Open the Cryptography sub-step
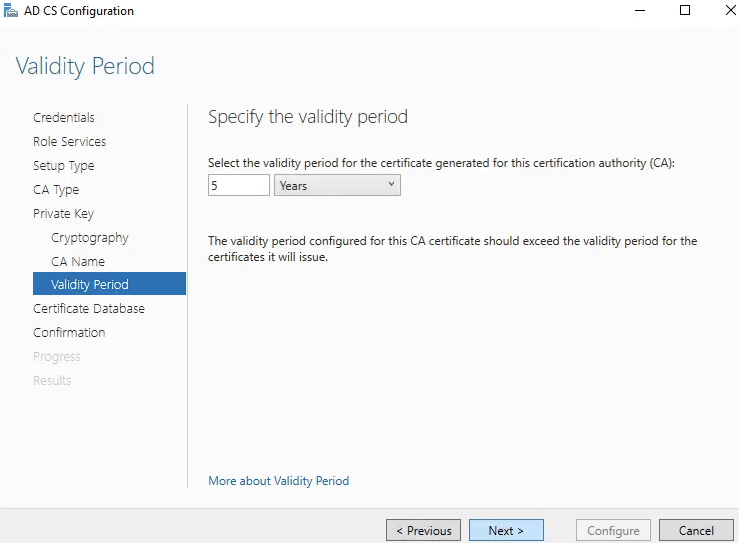Viewport: 739px width, 543px height. click(x=90, y=237)
